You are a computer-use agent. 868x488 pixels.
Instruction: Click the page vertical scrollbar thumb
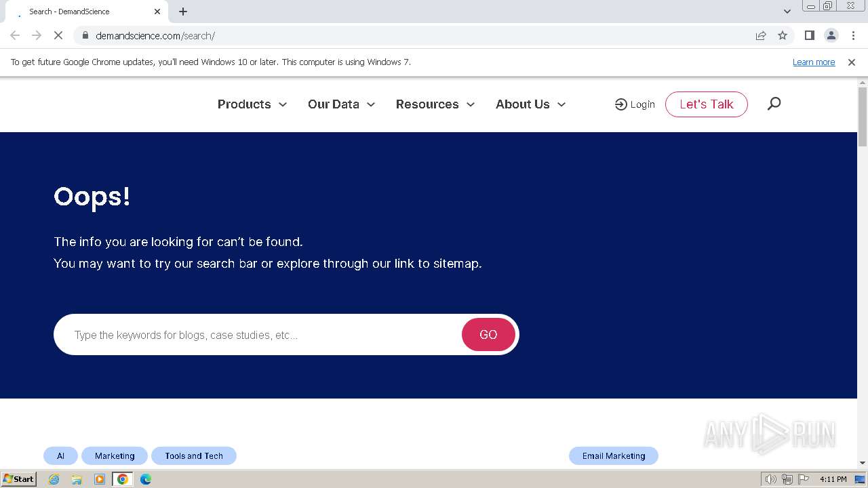click(863, 117)
